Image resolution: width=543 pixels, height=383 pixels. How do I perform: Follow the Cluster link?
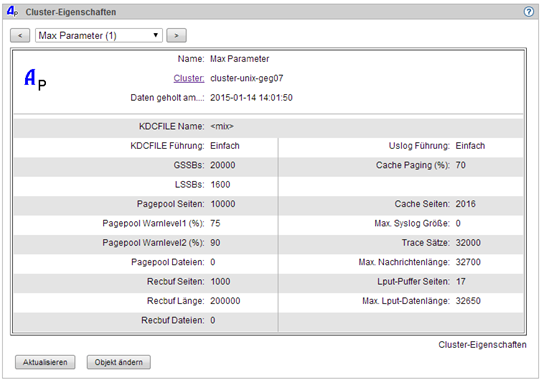click(189, 78)
